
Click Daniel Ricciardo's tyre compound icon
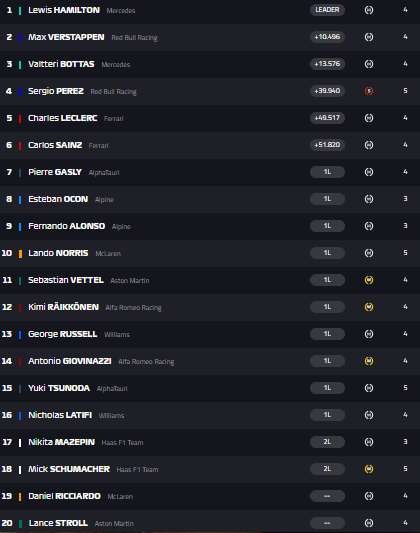coord(369,496)
